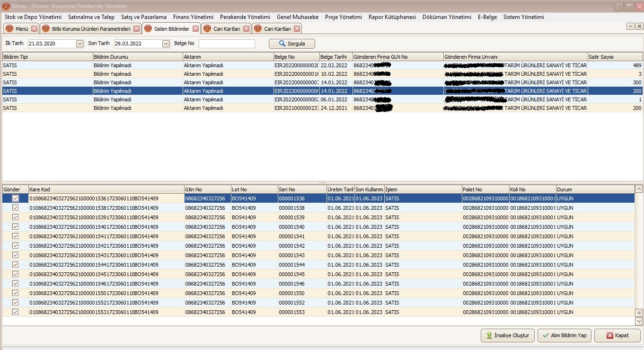Click Kare Kod cell of serial 000001543
The image size is (644, 350).
(x=106, y=255)
